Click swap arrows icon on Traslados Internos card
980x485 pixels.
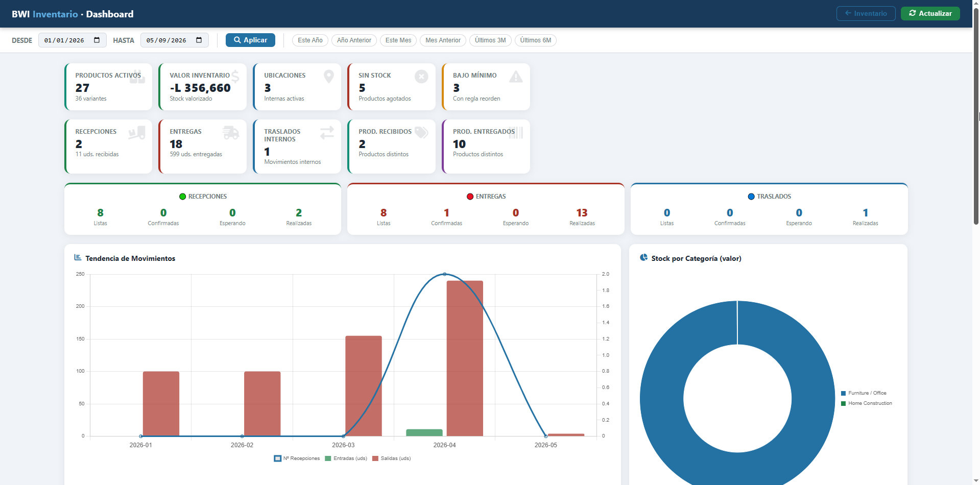pos(327,133)
